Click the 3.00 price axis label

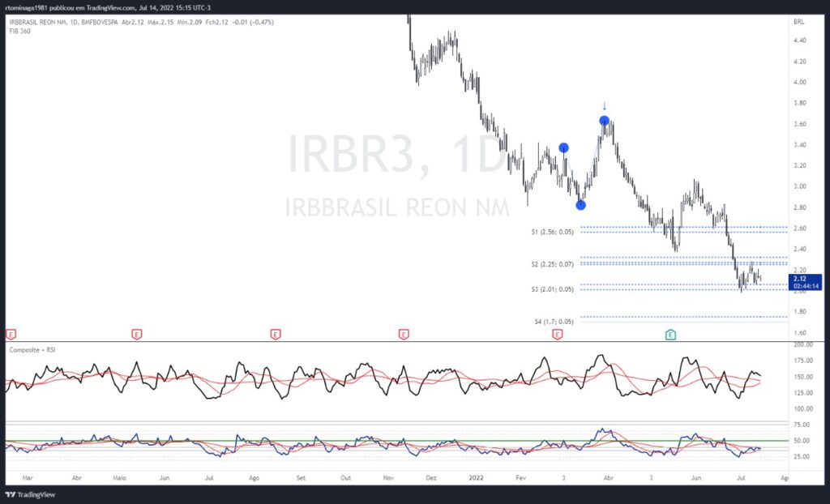click(800, 186)
